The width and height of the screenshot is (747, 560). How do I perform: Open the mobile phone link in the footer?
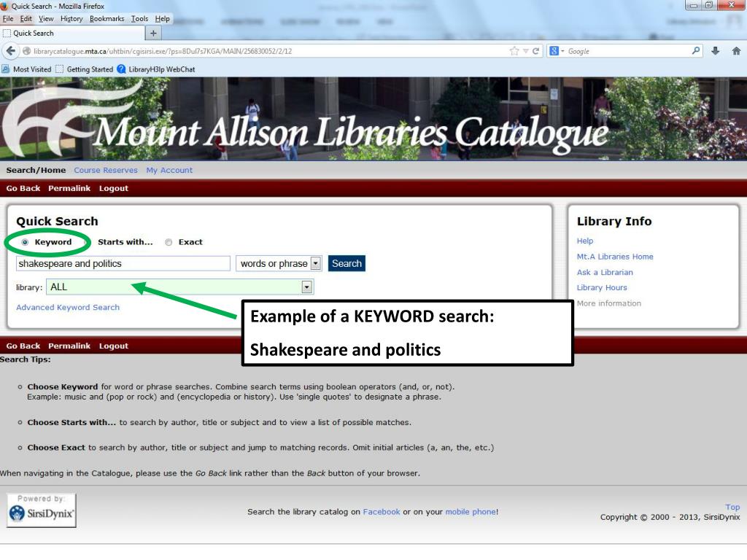pyautogui.click(x=471, y=511)
